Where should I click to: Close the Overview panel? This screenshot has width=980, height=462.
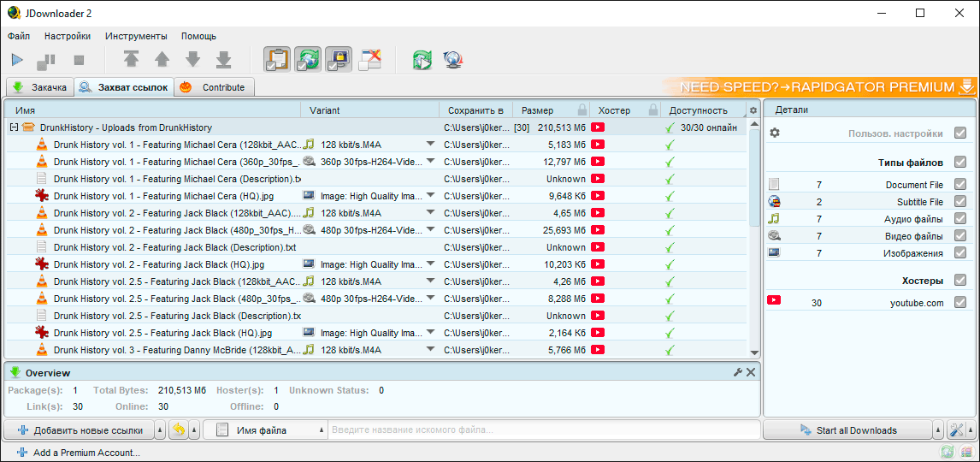[x=751, y=373]
